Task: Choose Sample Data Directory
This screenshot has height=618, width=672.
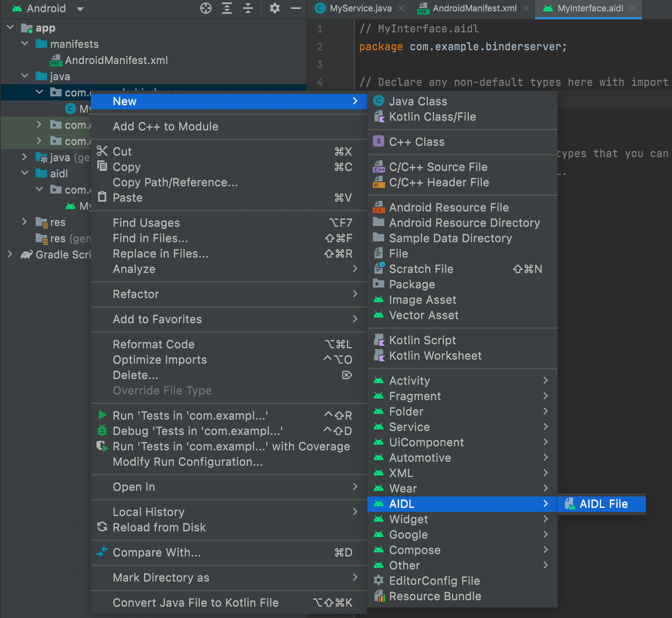Action: click(x=462, y=238)
